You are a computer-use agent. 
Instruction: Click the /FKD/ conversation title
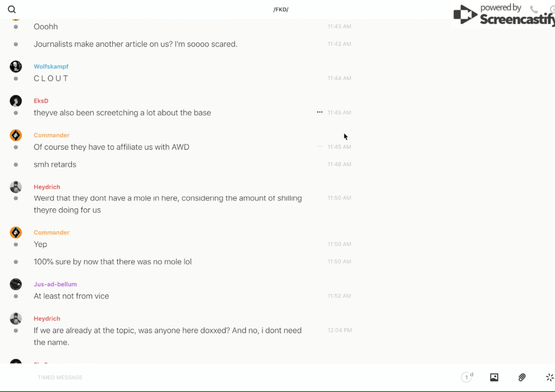click(x=281, y=10)
